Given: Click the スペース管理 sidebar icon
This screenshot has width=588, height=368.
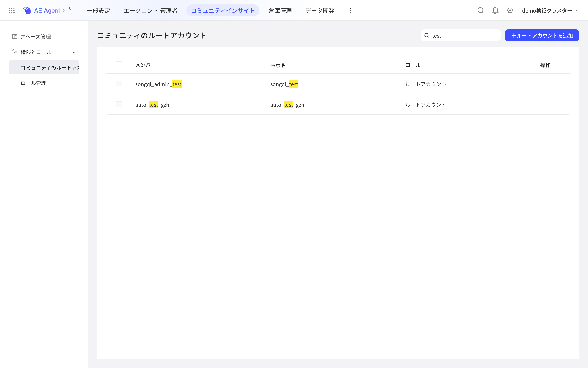Looking at the screenshot, I should pyautogui.click(x=15, y=36).
